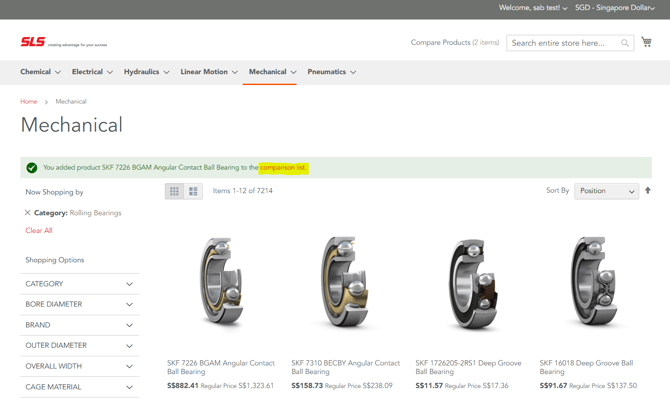The image size is (670, 412).
Task: Open the SGD currency selector
Action: click(614, 8)
